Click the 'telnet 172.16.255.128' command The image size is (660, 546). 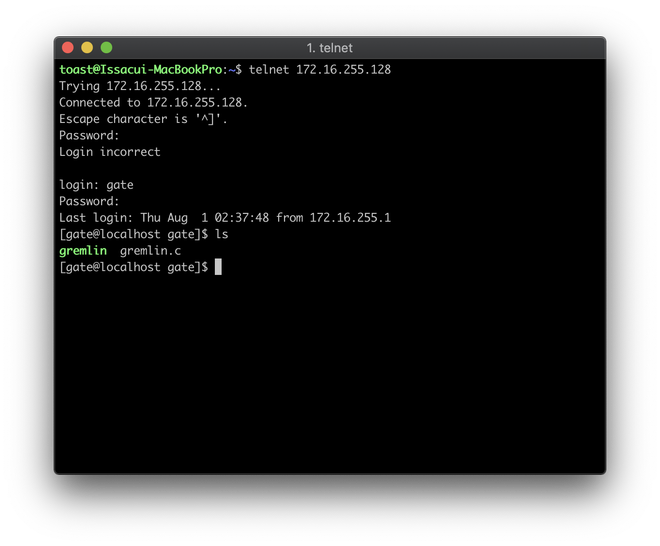[320, 69]
